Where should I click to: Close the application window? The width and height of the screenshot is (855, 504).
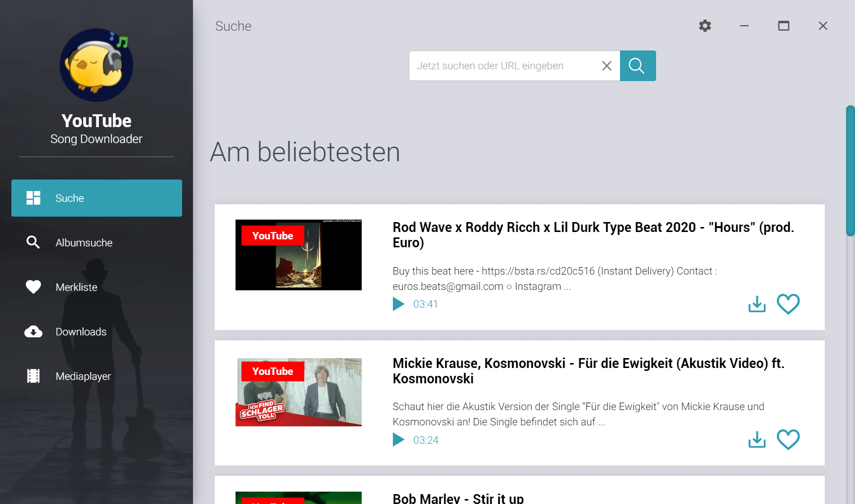[823, 26]
